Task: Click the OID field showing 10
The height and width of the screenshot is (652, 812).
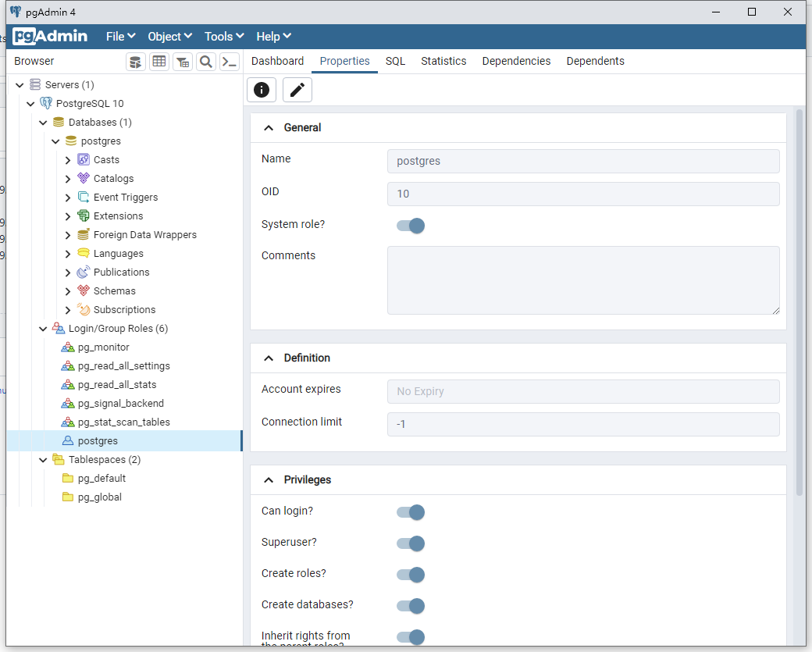Action: click(583, 194)
